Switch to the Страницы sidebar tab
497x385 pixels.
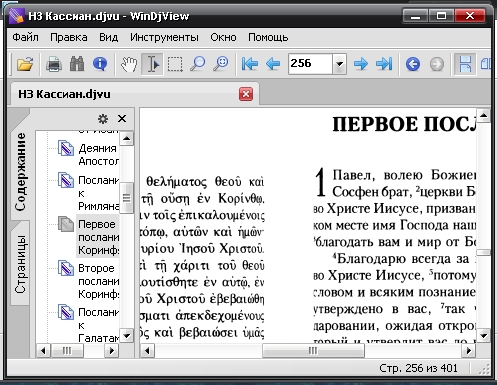[x=20, y=264]
